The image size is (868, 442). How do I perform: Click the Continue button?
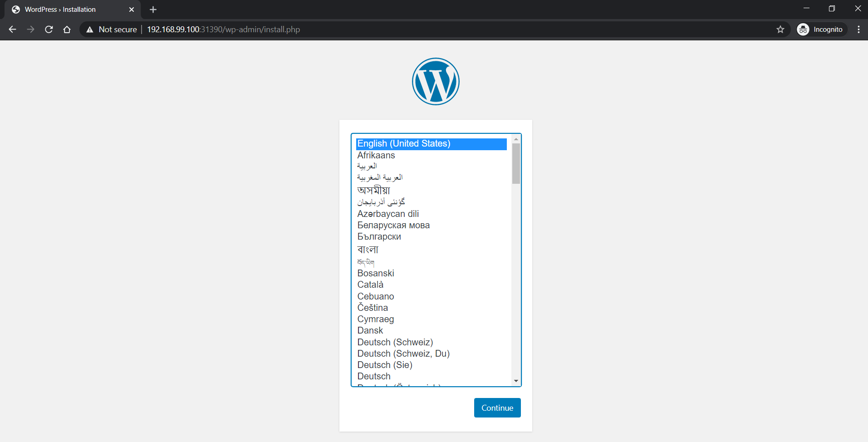(497, 408)
